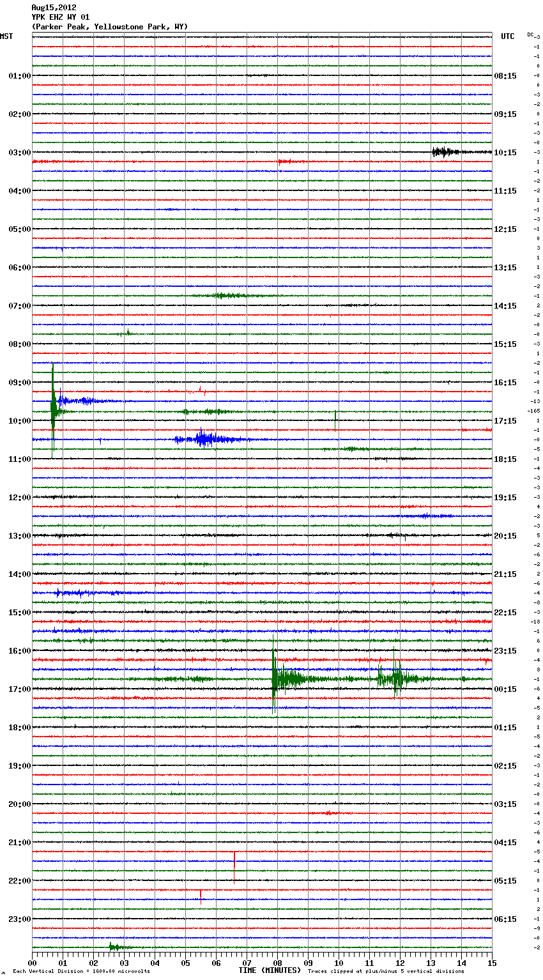543x980 pixels.
Task: Select the 01:00 MST hour label
Action: [x=19, y=76]
